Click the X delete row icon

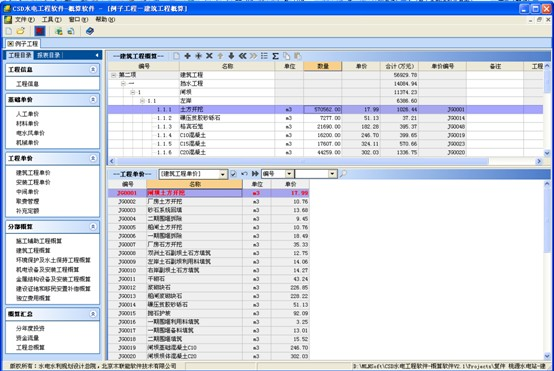[x=209, y=56]
